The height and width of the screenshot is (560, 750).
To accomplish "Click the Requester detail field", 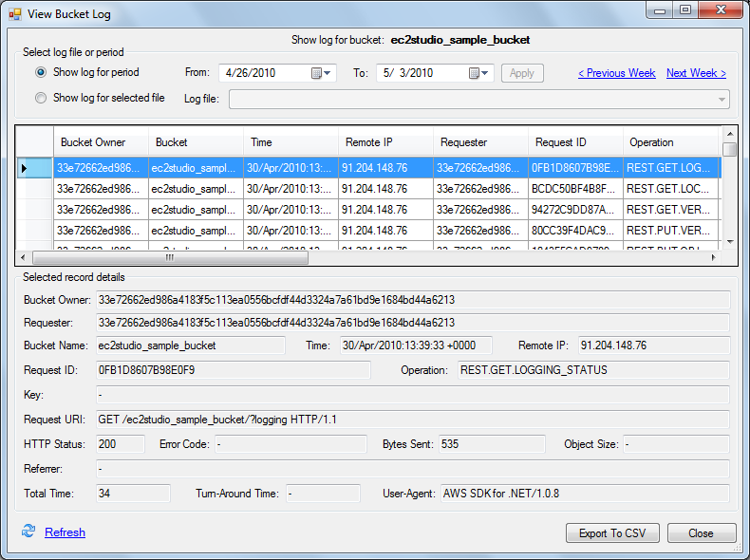I will pos(413,323).
